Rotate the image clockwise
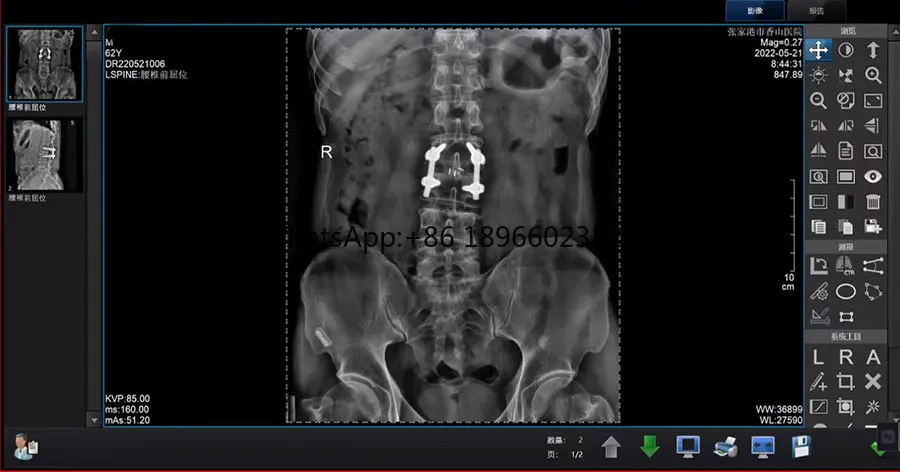Screen dimensions: 900x472 tap(845, 126)
